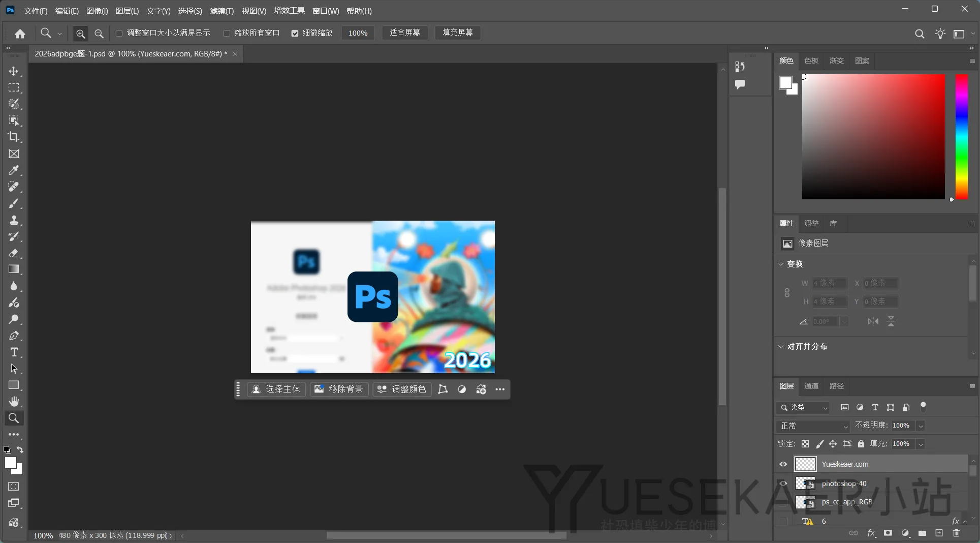Switch to the Swatches tab
980x543 pixels.
811,61
